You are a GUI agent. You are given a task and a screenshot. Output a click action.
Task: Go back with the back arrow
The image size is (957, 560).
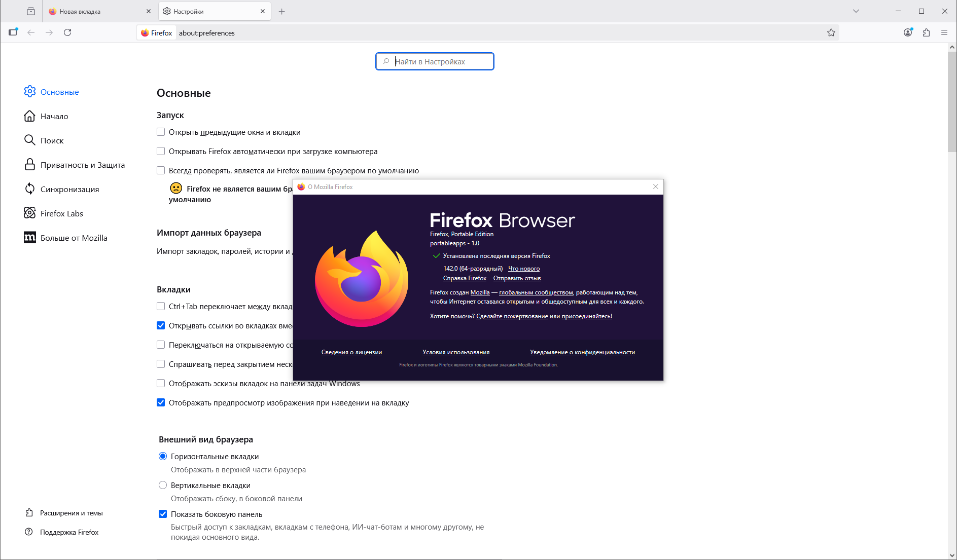tap(31, 32)
